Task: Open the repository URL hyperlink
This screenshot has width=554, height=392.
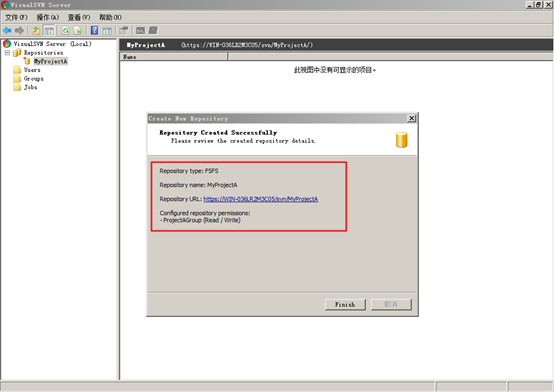Action: pyautogui.click(x=261, y=199)
